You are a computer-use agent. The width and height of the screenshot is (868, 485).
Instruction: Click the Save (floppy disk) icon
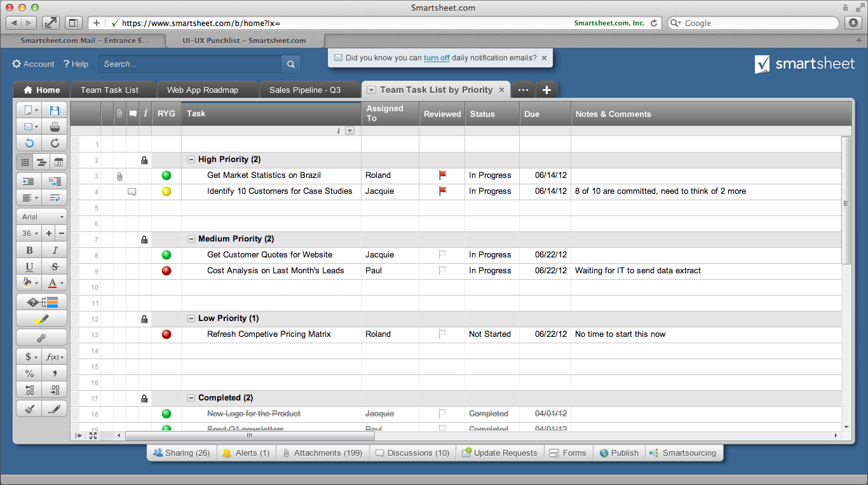[55, 110]
